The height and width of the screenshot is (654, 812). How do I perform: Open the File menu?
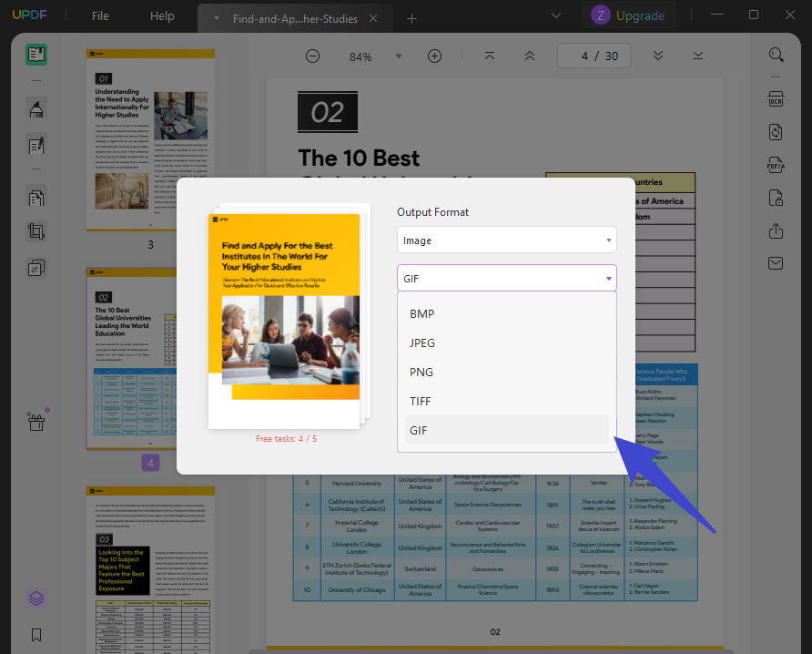(99, 15)
